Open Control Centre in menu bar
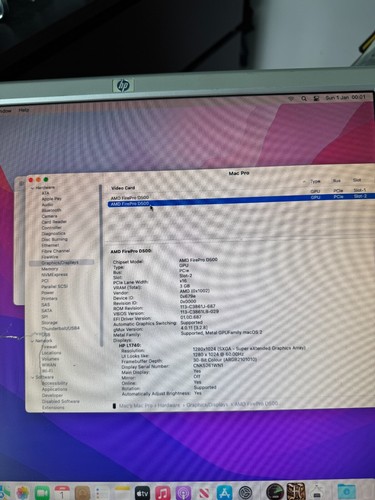The height and width of the screenshot is (500, 375). click(316, 99)
